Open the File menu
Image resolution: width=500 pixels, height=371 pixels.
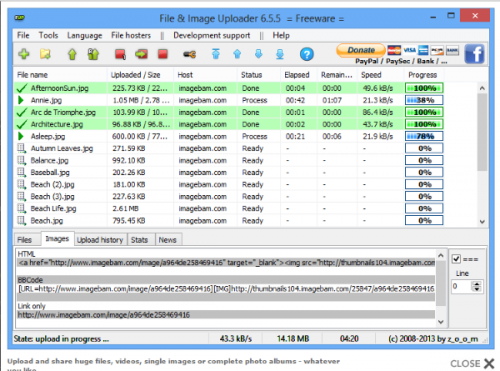[x=23, y=35]
